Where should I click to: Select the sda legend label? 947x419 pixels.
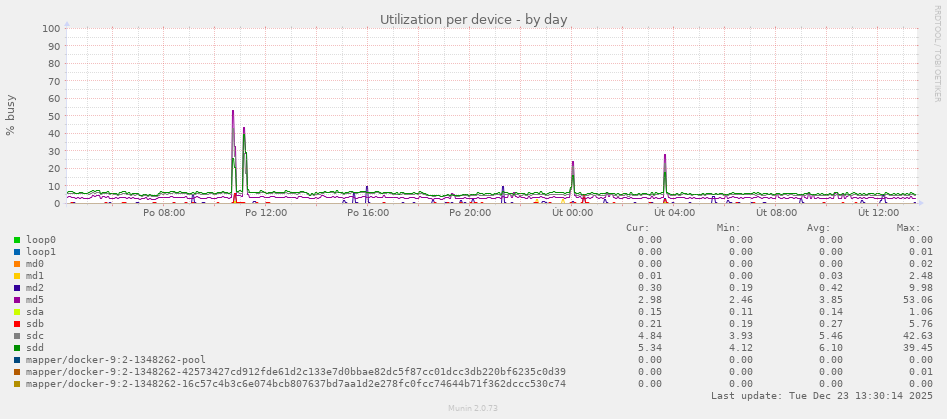[35, 312]
